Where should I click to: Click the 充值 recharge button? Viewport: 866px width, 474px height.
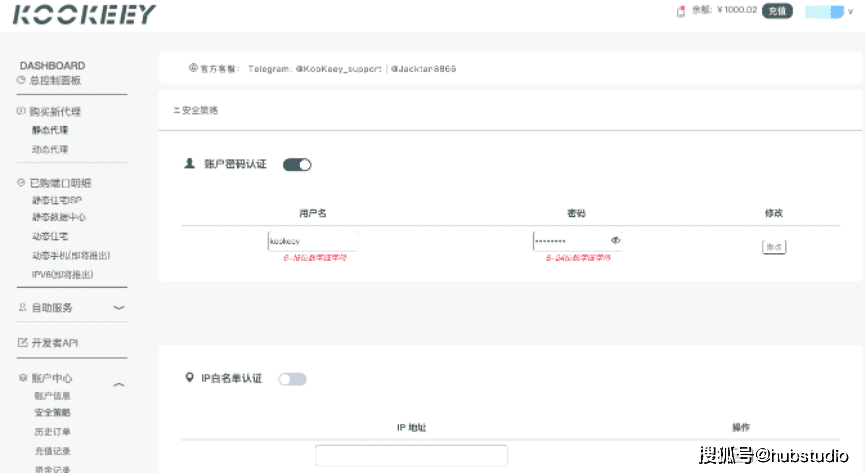777,11
